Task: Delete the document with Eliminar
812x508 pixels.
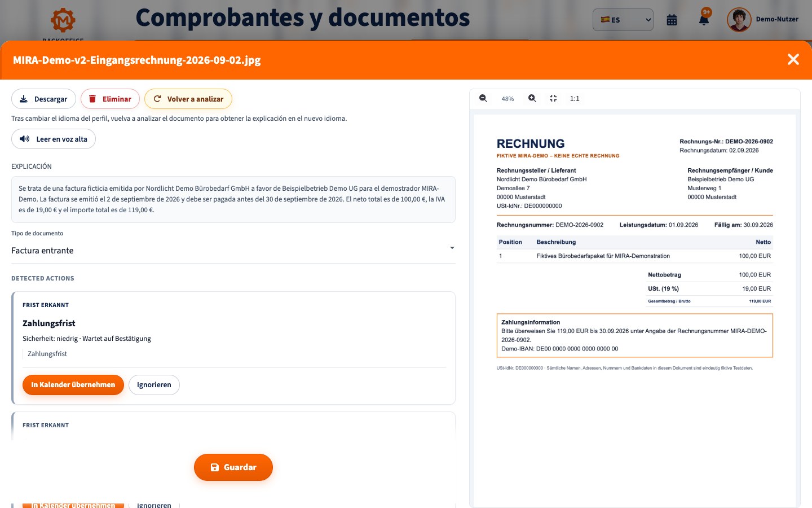Action: coord(110,99)
